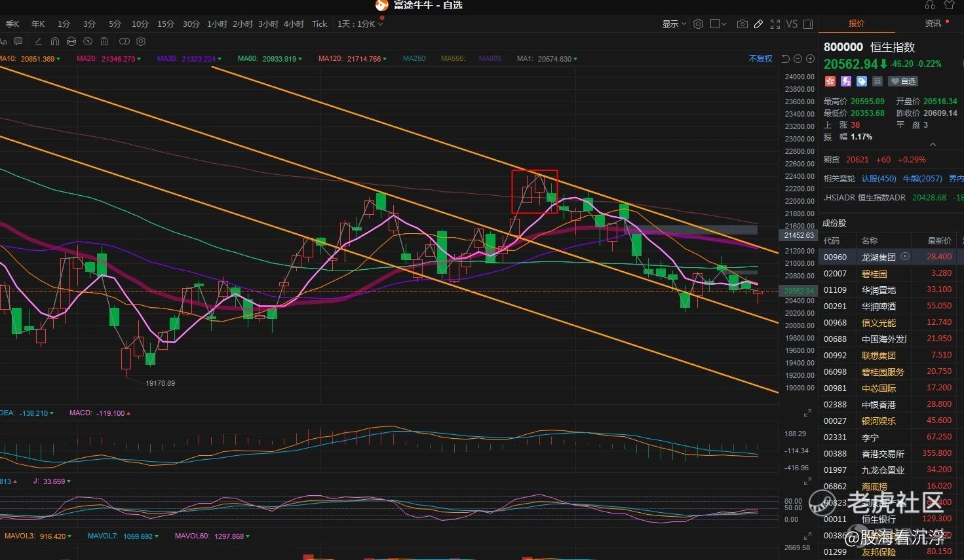Screen dimensions: 964x560
Task: Select 00388 香港交易所 stock row
Action: [891, 453]
